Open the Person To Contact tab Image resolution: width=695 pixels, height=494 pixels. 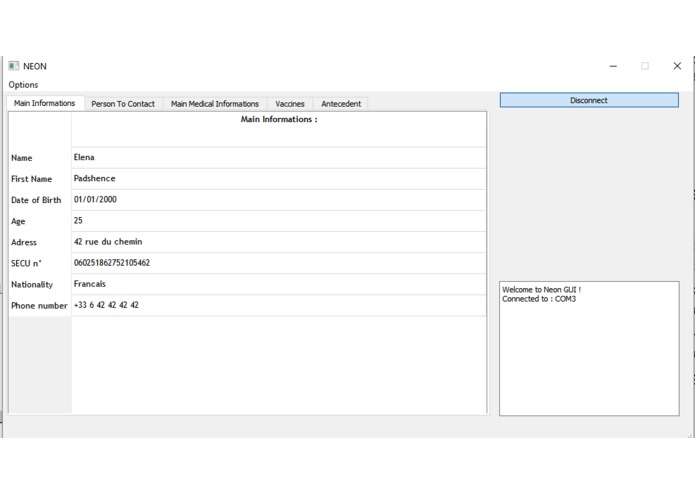pyautogui.click(x=123, y=104)
